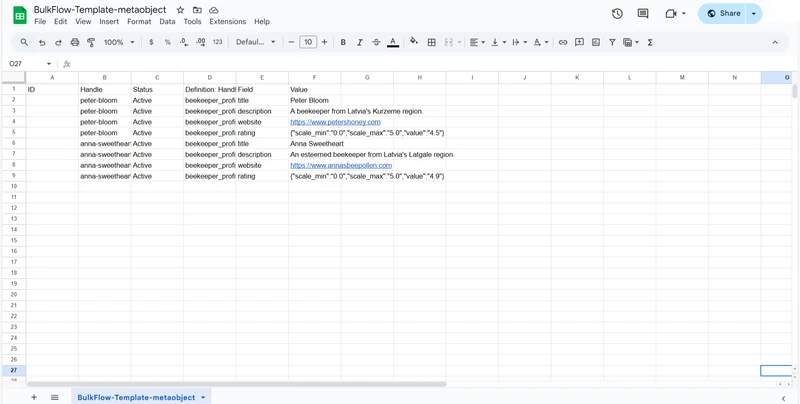Image resolution: width=800 pixels, height=404 pixels.
Task: Open the Insert menu
Action: [109, 21]
